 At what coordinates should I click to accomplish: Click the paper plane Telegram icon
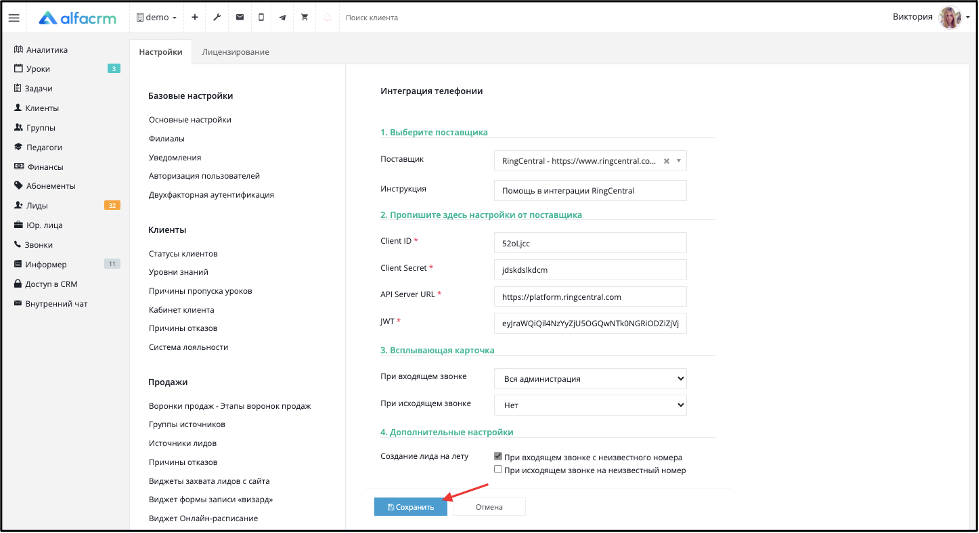point(282,17)
